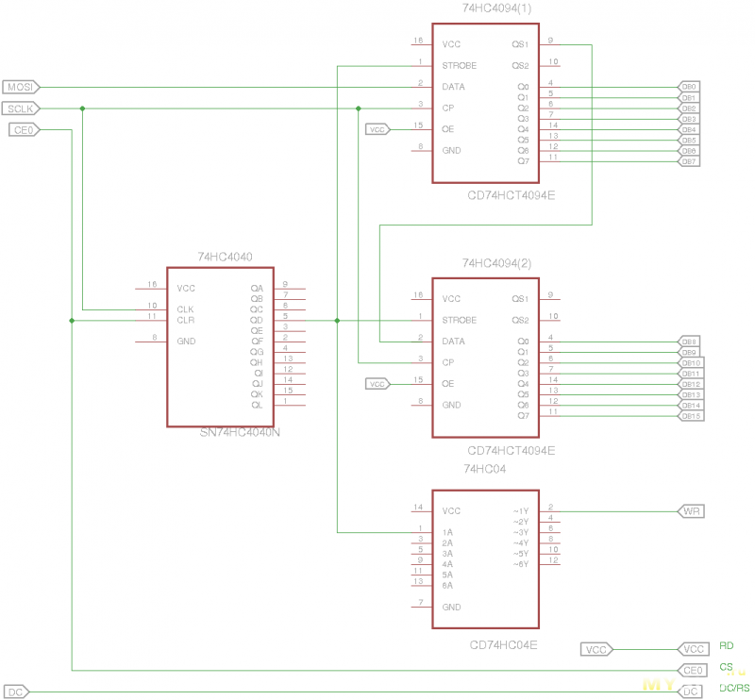Click the VCC port next to the RD label

click(694, 649)
